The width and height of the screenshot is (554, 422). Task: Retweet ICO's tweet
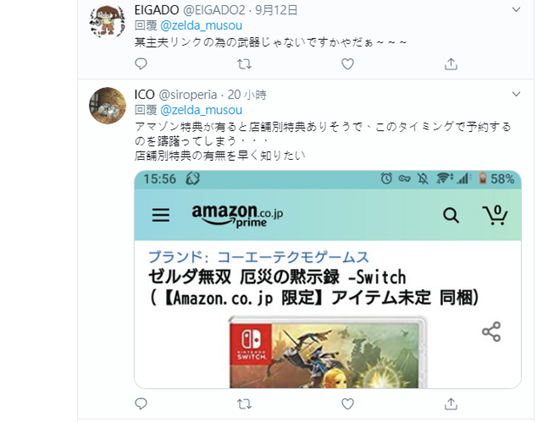coord(244,404)
